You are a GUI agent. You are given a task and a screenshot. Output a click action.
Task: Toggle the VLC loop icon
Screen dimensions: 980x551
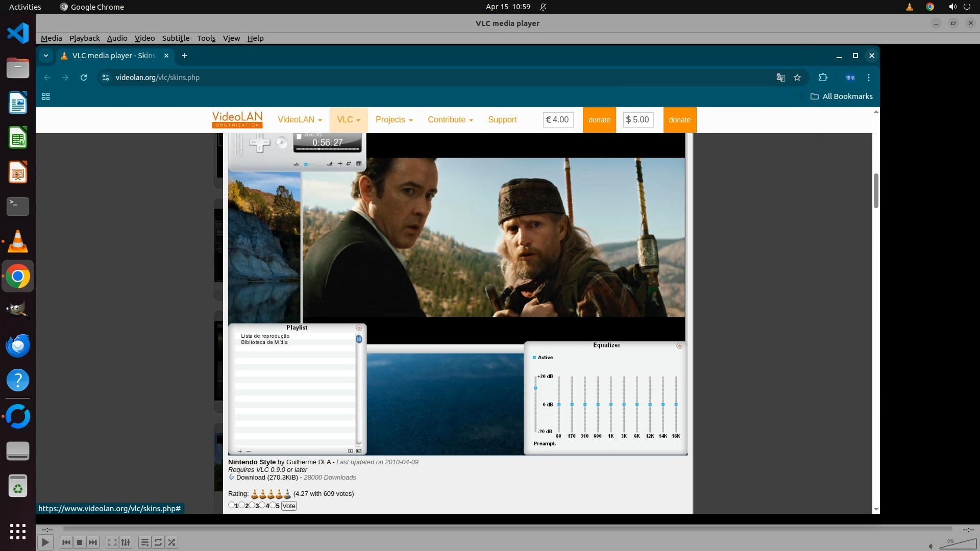[x=158, y=542]
